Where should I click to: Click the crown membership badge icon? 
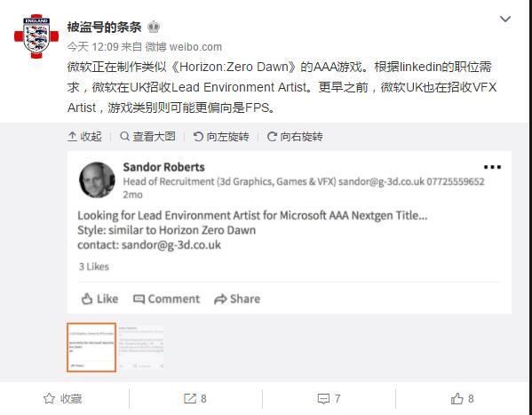(x=154, y=27)
